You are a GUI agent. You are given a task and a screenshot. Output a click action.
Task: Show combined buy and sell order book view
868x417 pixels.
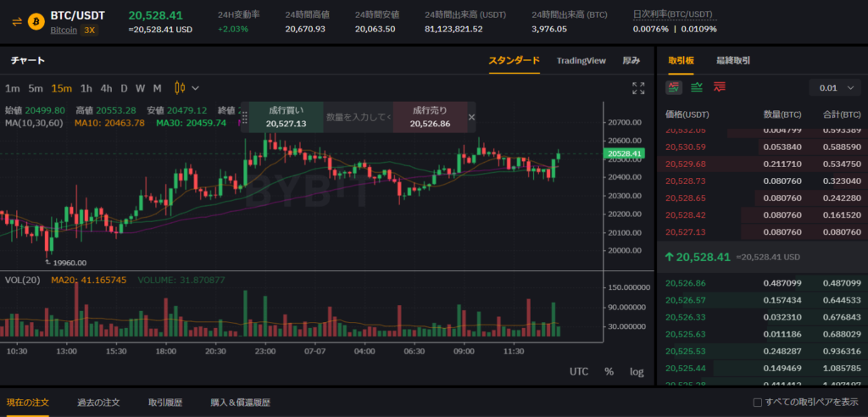674,87
